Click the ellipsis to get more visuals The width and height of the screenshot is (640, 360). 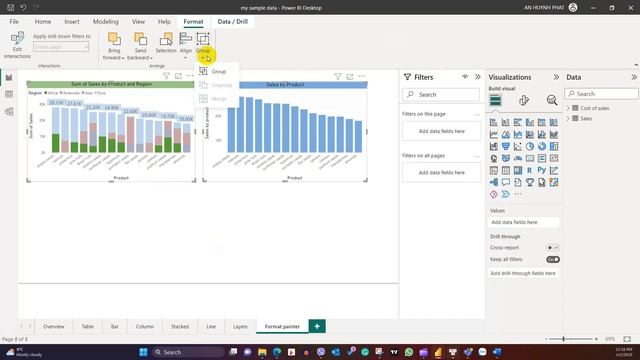tap(518, 194)
